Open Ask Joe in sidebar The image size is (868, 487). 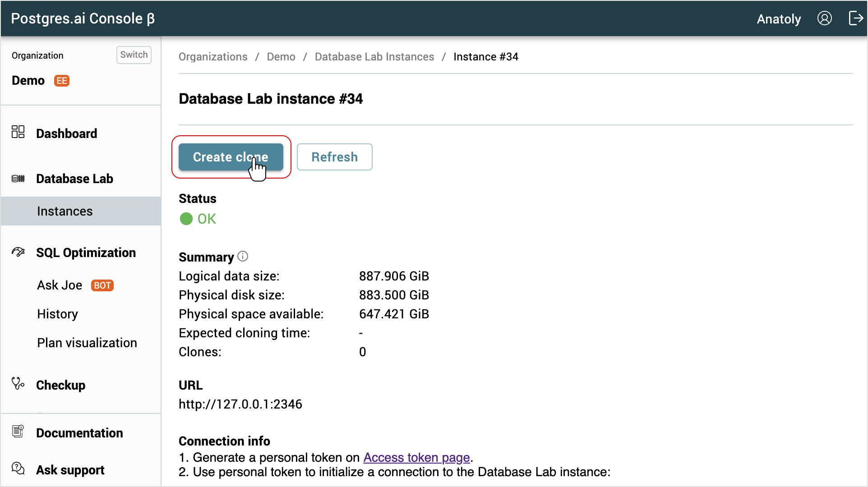coord(60,285)
